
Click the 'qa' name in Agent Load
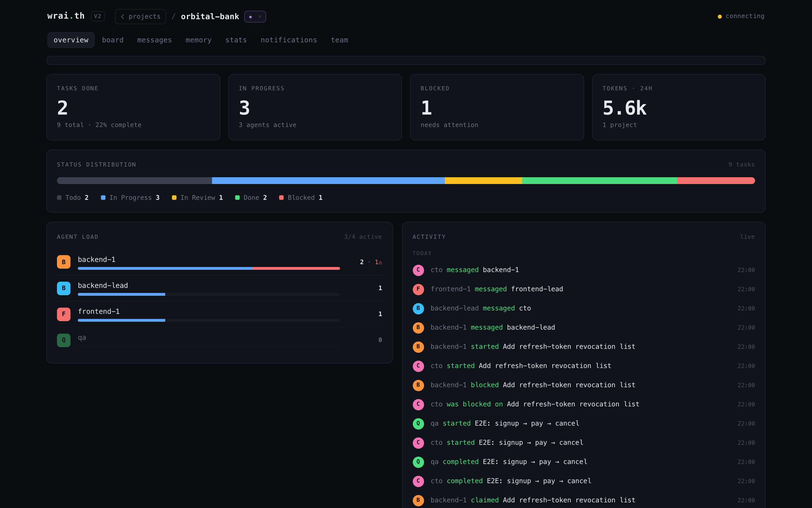click(82, 338)
